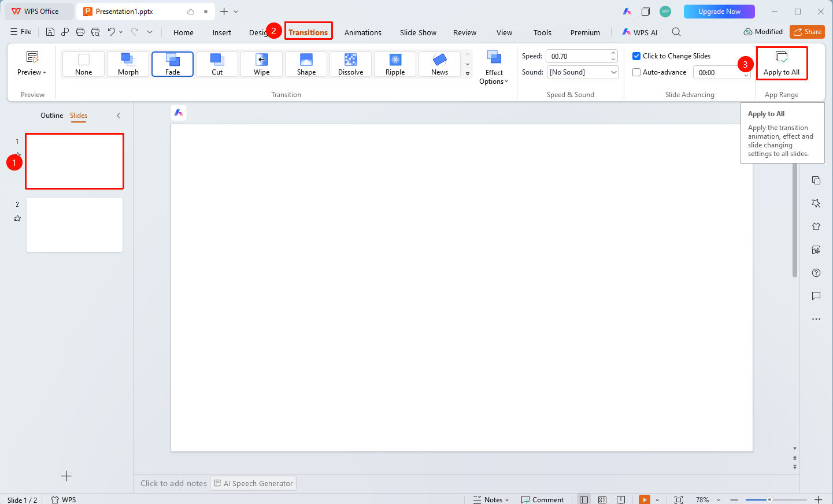This screenshot has height=504, width=833.
Task: Start slideshow from status bar play button
Action: click(x=645, y=499)
